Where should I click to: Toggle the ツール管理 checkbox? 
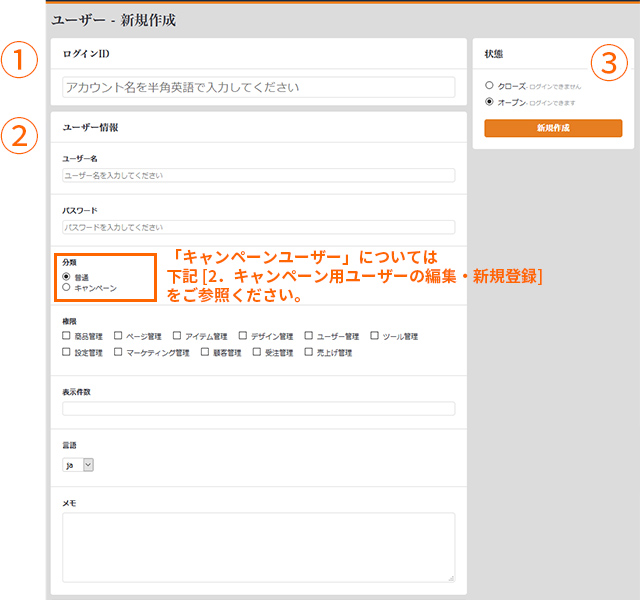pos(374,337)
